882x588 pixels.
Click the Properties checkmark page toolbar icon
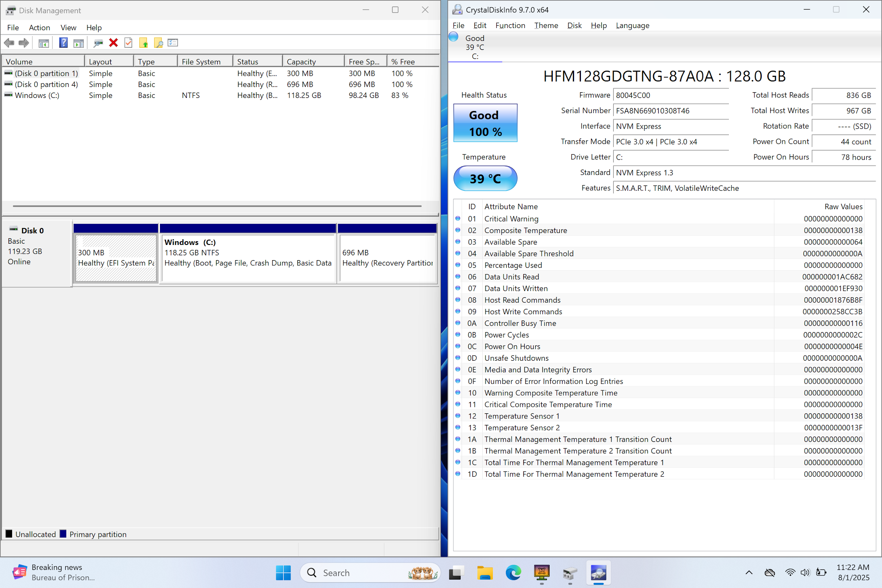[x=128, y=42]
